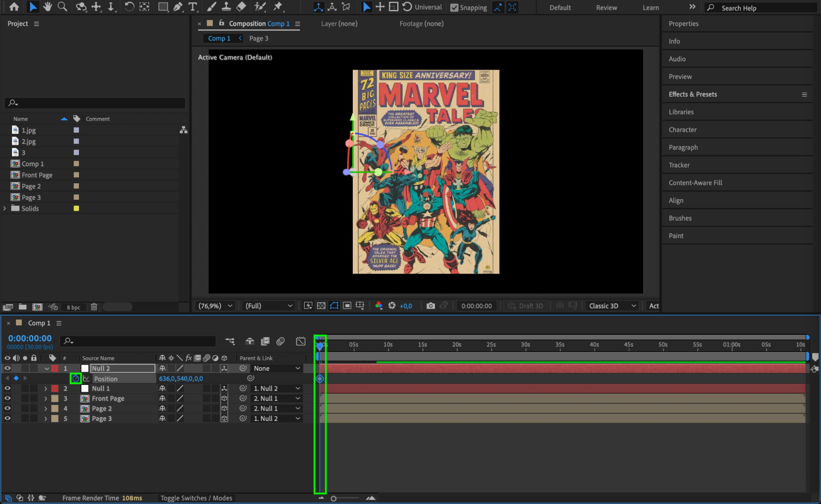
Task: Select the Zoom tool magnifier
Action: [x=62, y=7]
